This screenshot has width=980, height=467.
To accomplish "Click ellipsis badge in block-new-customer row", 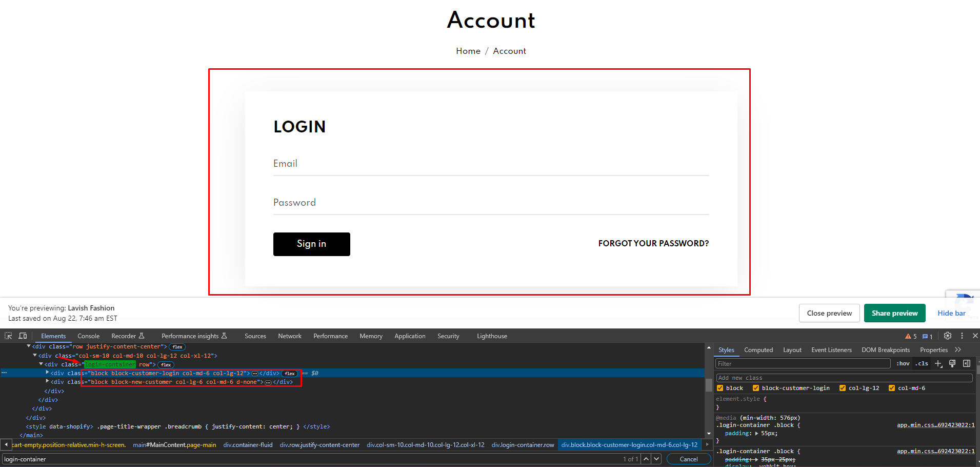I will [268, 382].
